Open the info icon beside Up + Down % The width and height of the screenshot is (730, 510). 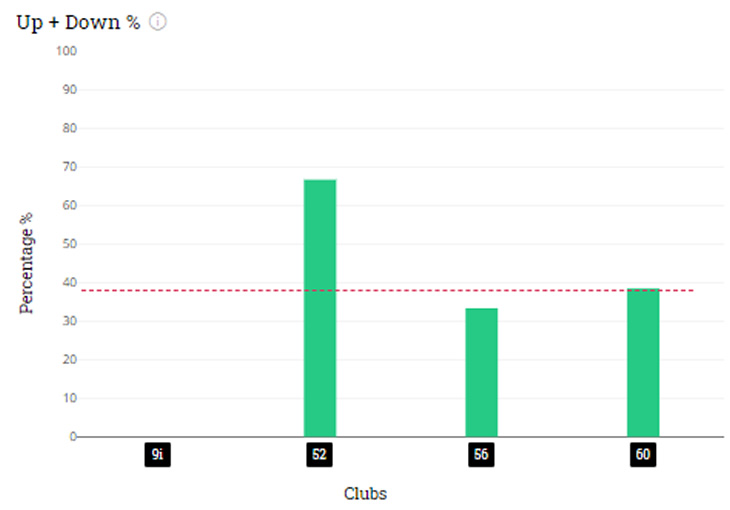[157, 21]
